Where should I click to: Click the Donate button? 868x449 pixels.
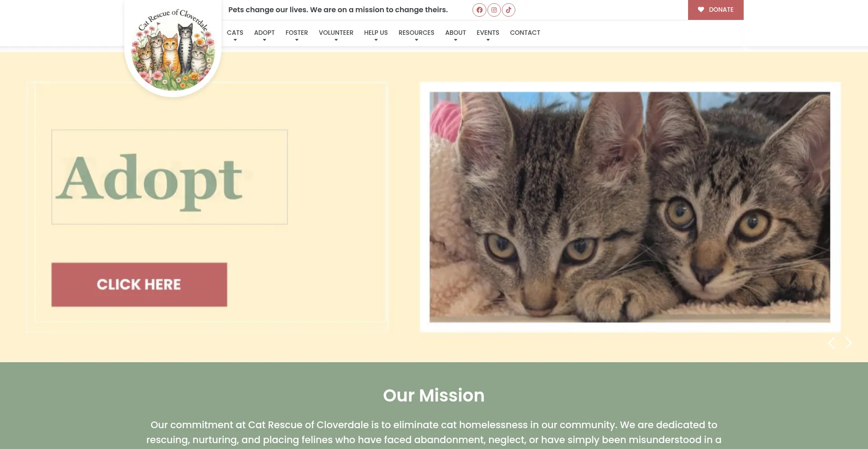point(716,10)
